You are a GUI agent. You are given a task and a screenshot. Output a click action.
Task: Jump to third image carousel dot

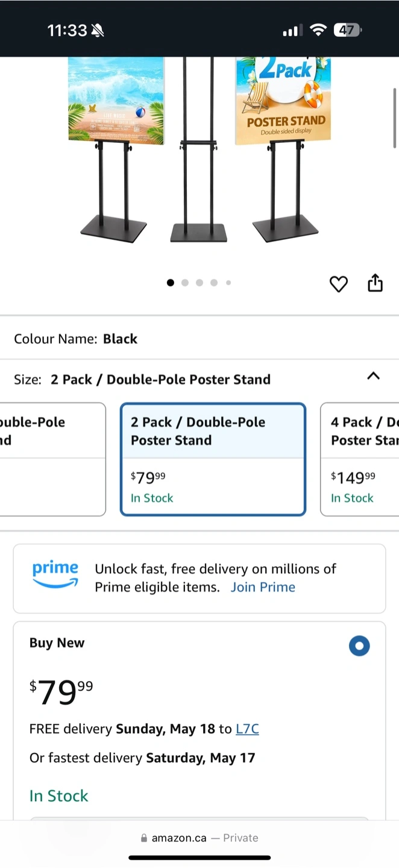click(199, 283)
